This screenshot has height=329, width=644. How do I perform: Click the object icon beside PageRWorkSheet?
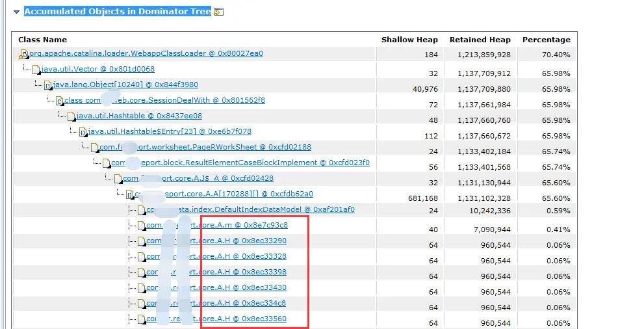94,148
